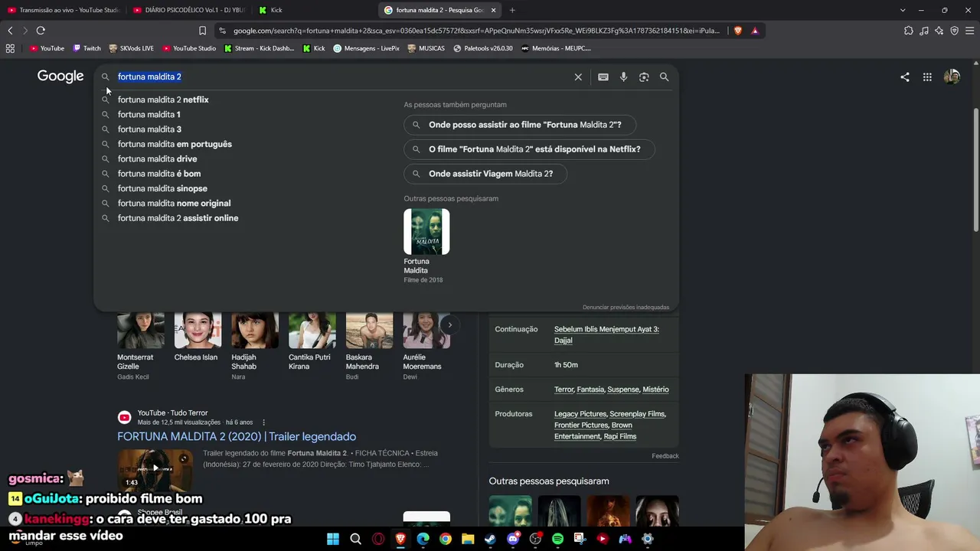
Task: Select suggestion fortuna maldita em português
Action: [175, 144]
